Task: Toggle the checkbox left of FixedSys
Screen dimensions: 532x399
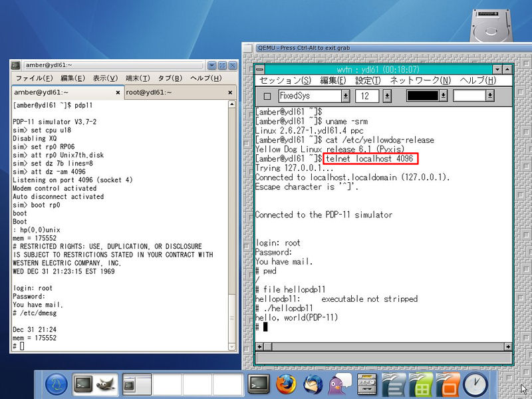Action: [x=267, y=96]
